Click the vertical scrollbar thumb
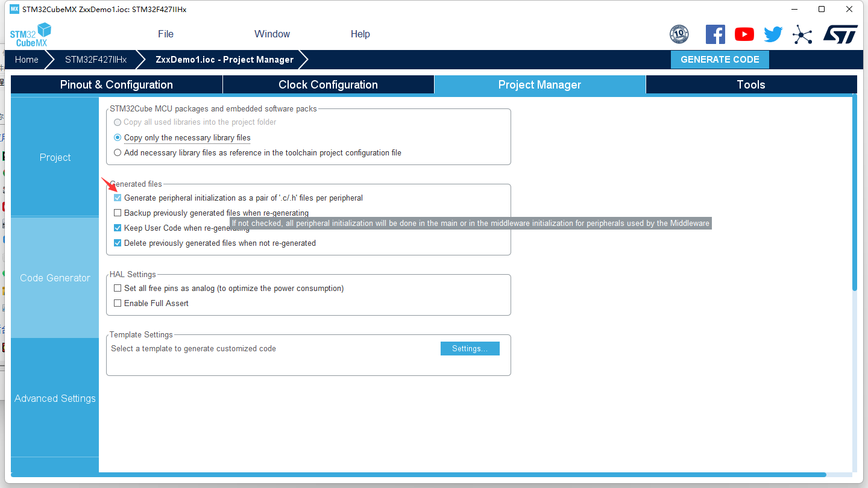The width and height of the screenshot is (868, 488). (x=855, y=193)
